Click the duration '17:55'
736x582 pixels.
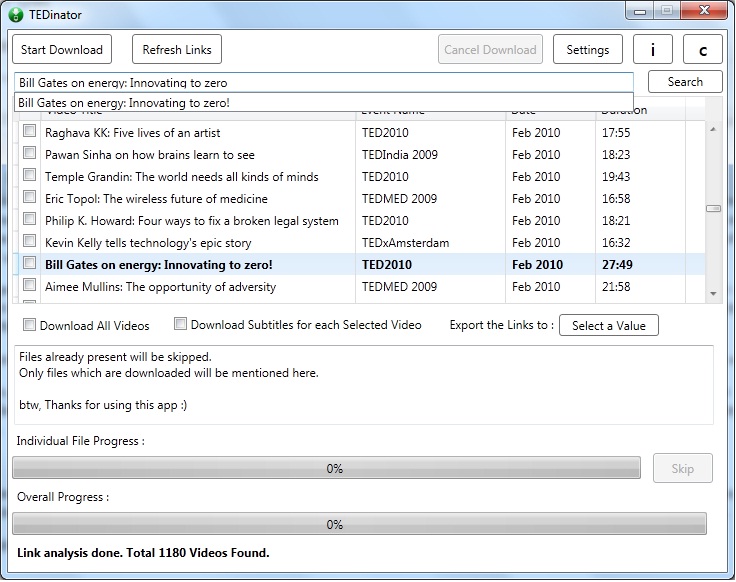tap(616, 133)
